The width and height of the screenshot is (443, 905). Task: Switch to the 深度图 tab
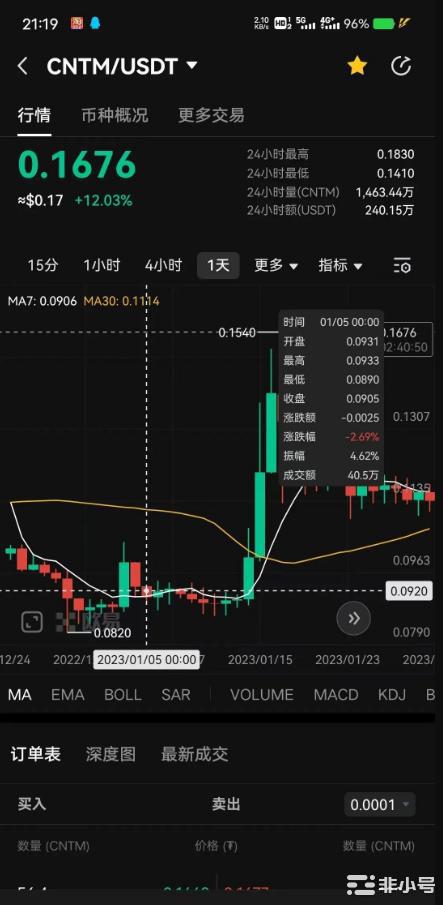(111, 754)
